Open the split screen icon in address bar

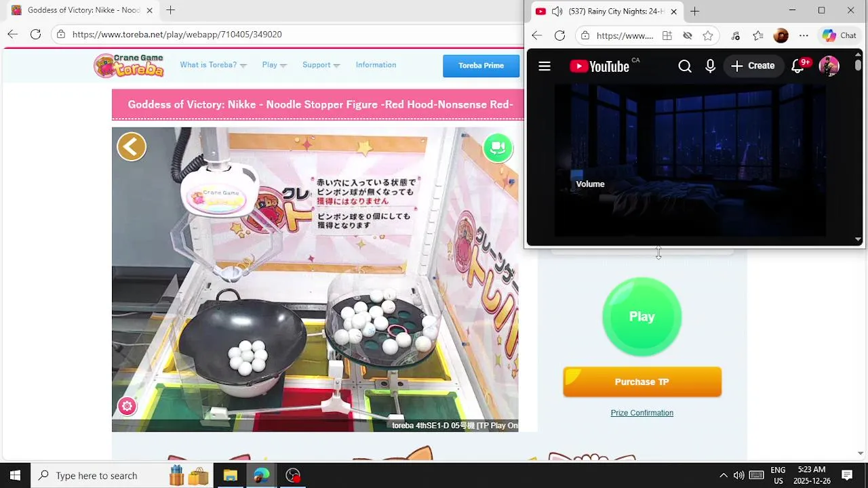(x=667, y=35)
